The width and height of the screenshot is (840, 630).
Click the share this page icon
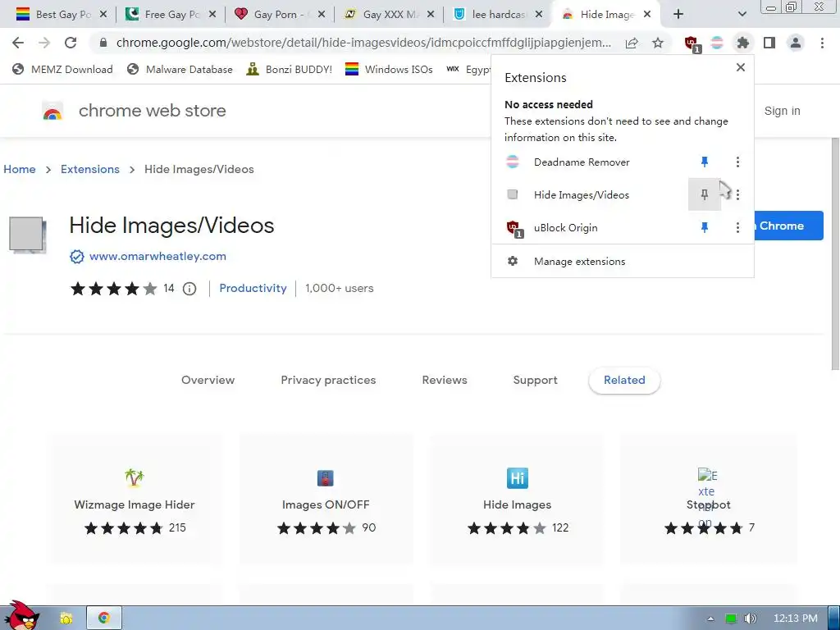click(x=632, y=43)
